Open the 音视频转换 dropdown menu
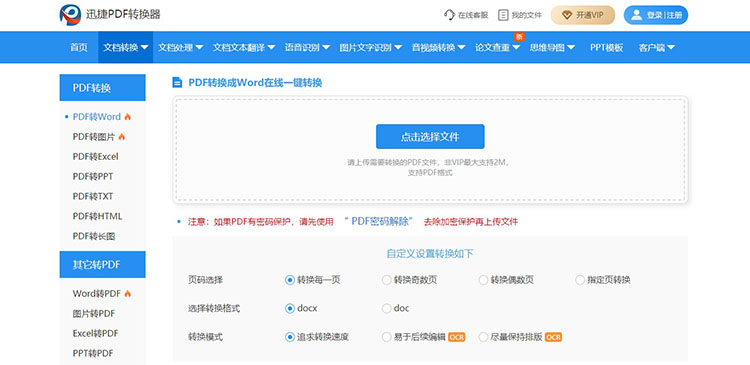 coord(438,47)
